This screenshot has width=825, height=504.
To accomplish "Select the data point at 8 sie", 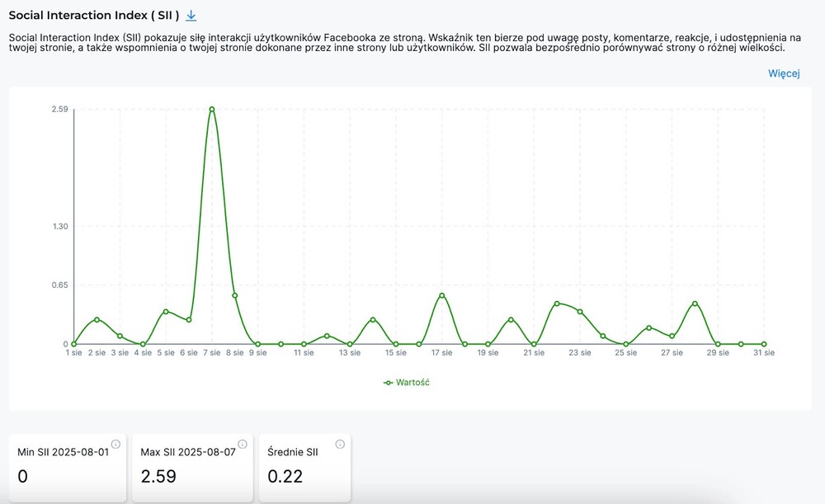I will pyautogui.click(x=235, y=295).
